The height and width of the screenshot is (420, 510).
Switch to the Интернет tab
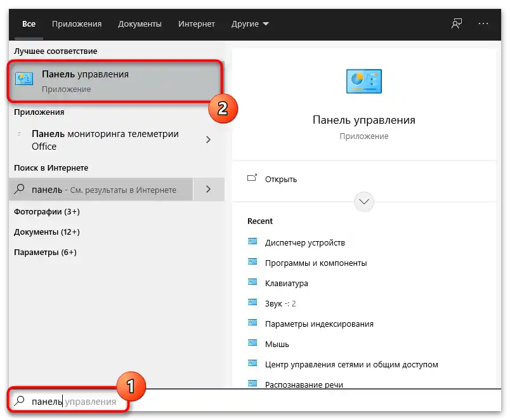point(197,23)
